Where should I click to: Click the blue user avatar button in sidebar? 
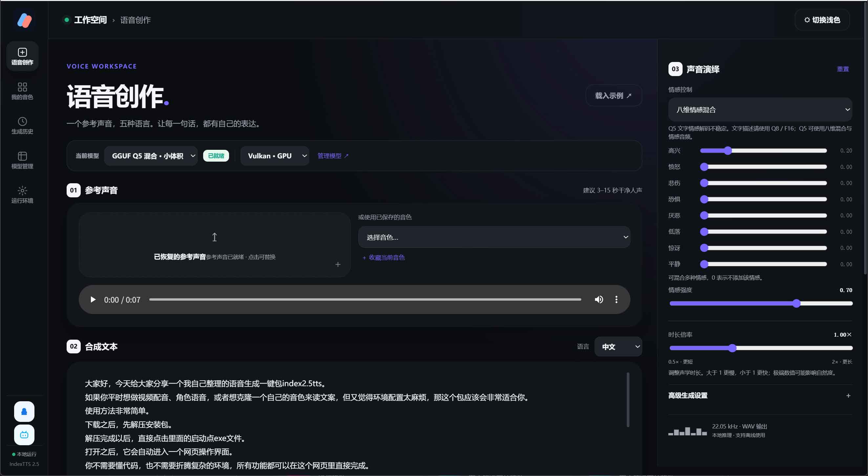24,411
